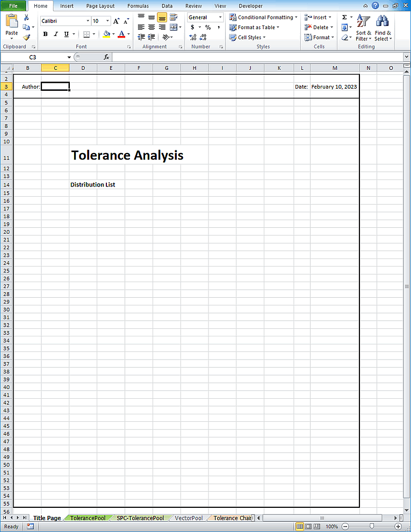Click the green File button

point(13,6)
